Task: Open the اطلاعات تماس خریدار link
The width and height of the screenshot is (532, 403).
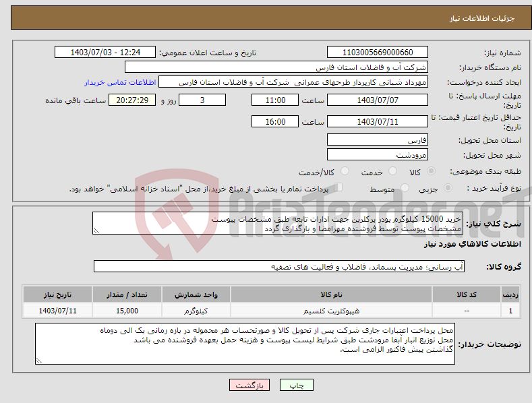Action: pos(120,82)
